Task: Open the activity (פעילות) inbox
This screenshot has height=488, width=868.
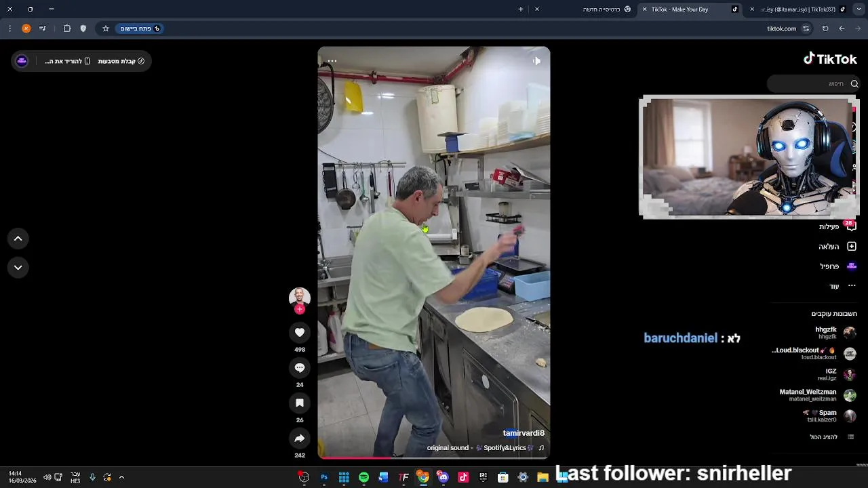Action: click(x=837, y=226)
